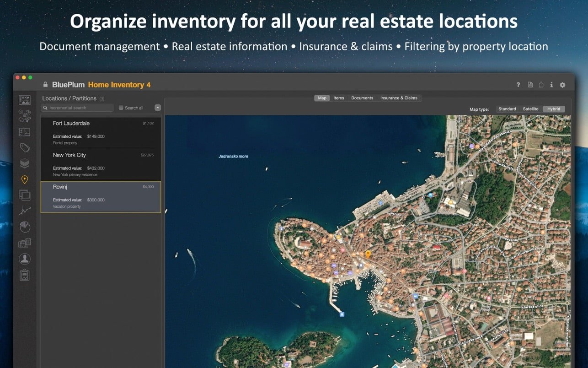Click the Incremental search field
This screenshot has height=368, width=588.
tap(78, 108)
